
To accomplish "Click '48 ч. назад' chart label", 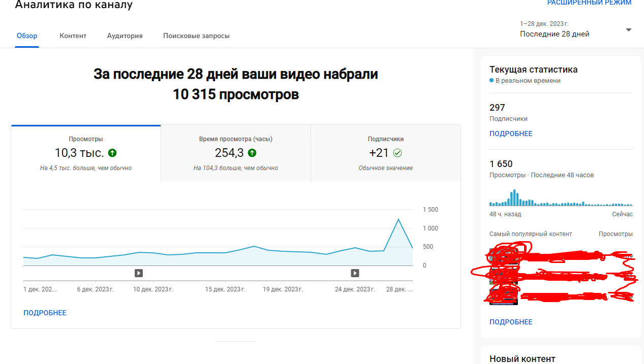I will [x=505, y=214].
